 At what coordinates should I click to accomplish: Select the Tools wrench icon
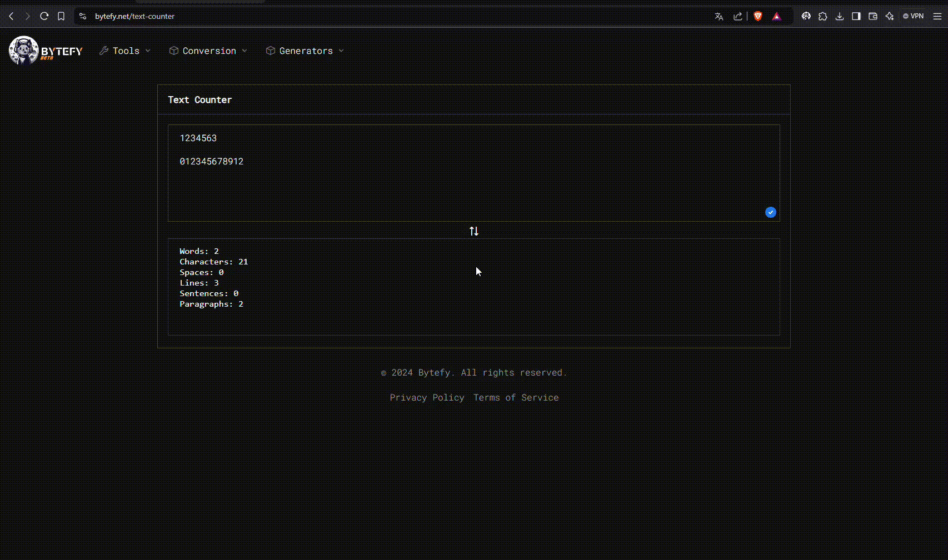point(103,51)
